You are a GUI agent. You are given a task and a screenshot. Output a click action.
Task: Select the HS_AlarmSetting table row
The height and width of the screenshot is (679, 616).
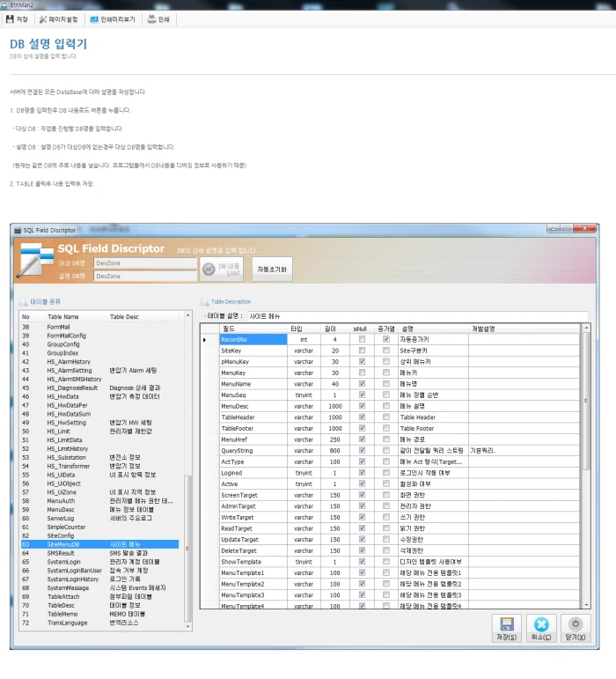(x=100, y=370)
